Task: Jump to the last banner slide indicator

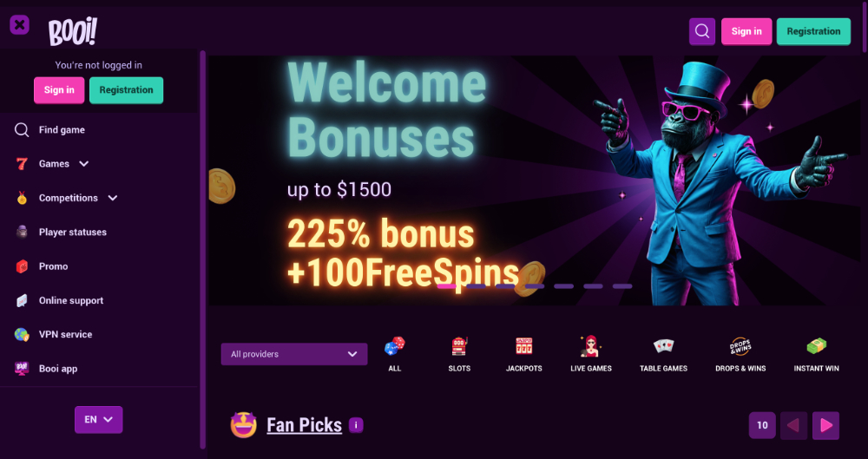Action: coord(622,286)
